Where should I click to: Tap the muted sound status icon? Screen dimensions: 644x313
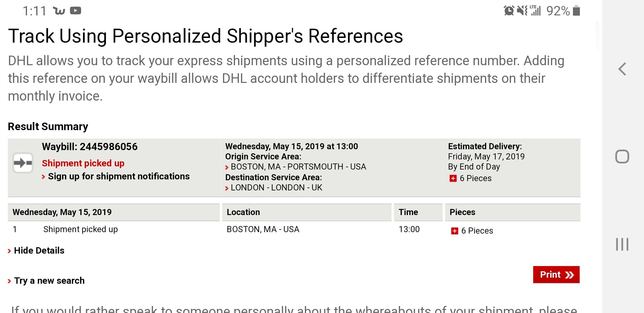click(522, 11)
